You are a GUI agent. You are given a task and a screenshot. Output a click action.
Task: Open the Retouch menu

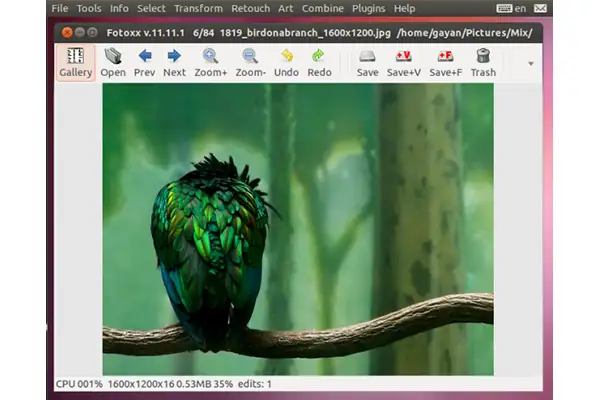point(251,8)
